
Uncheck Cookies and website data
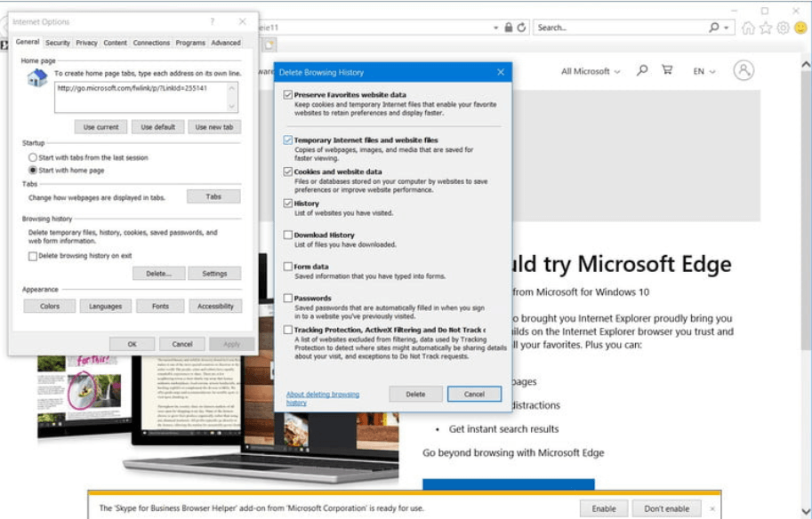coord(288,172)
